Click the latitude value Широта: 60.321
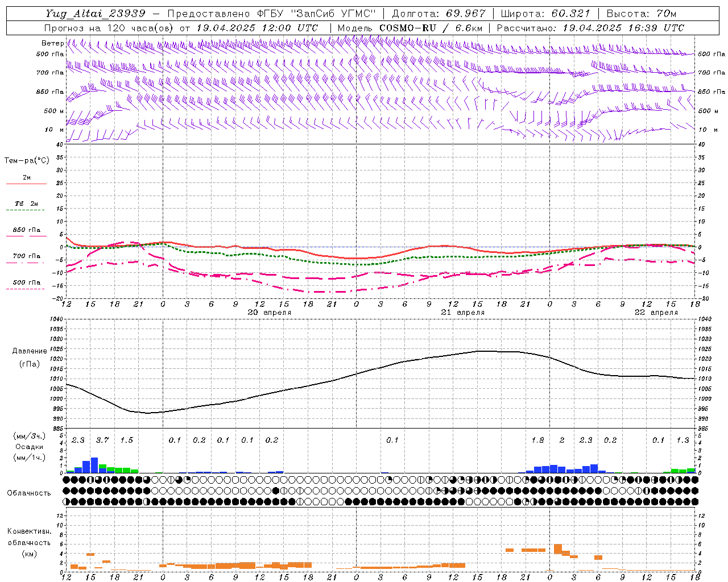 [x=545, y=14]
